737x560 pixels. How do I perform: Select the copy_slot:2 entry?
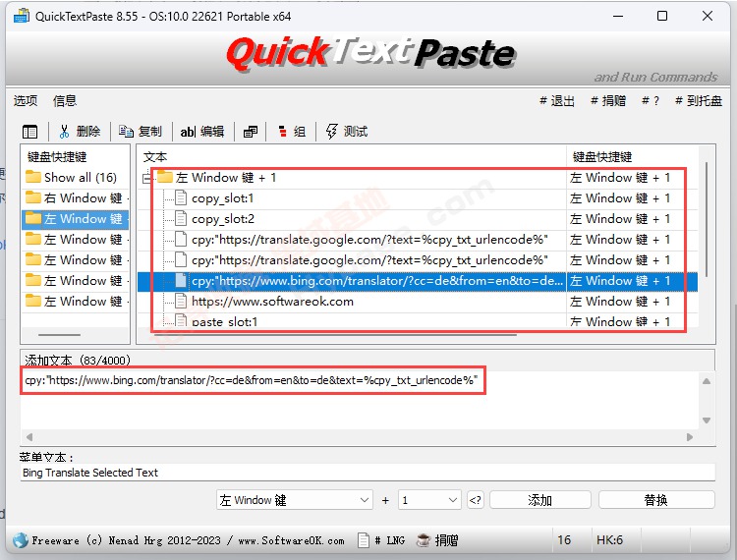(223, 219)
